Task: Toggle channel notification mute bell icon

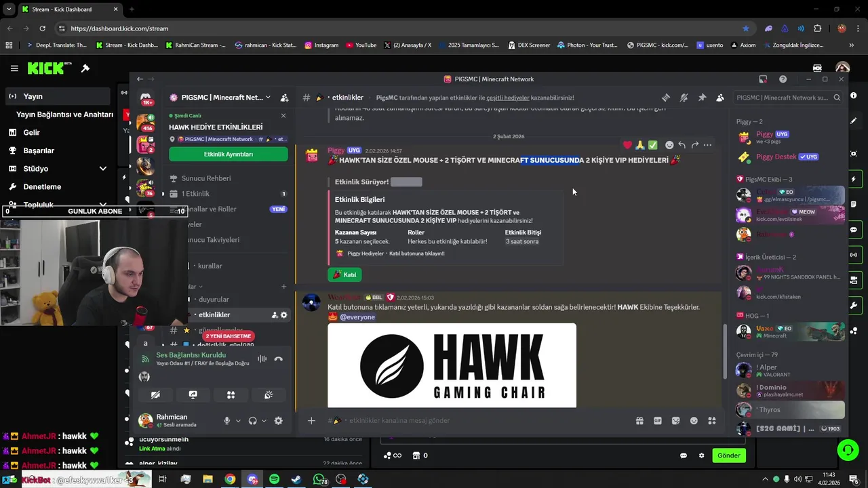Action: point(684,98)
